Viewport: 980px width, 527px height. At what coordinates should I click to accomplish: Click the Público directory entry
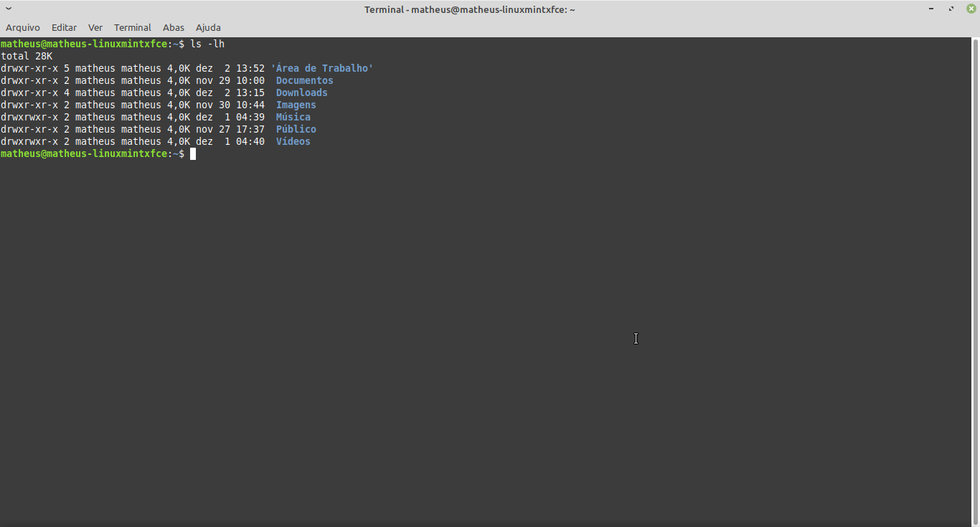pos(296,129)
